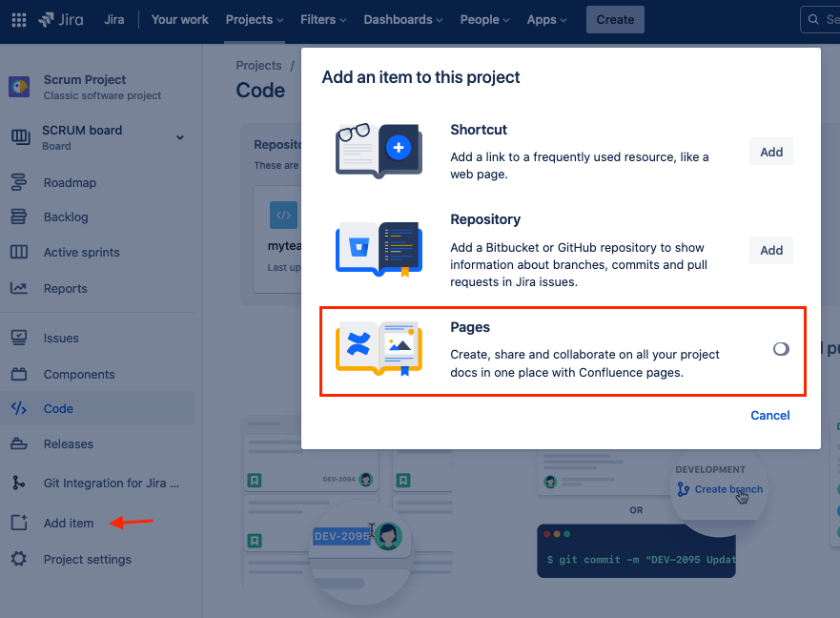This screenshot has width=840, height=618.
Task: Expand the SCRUM board chevron
Action: click(180, 137)
